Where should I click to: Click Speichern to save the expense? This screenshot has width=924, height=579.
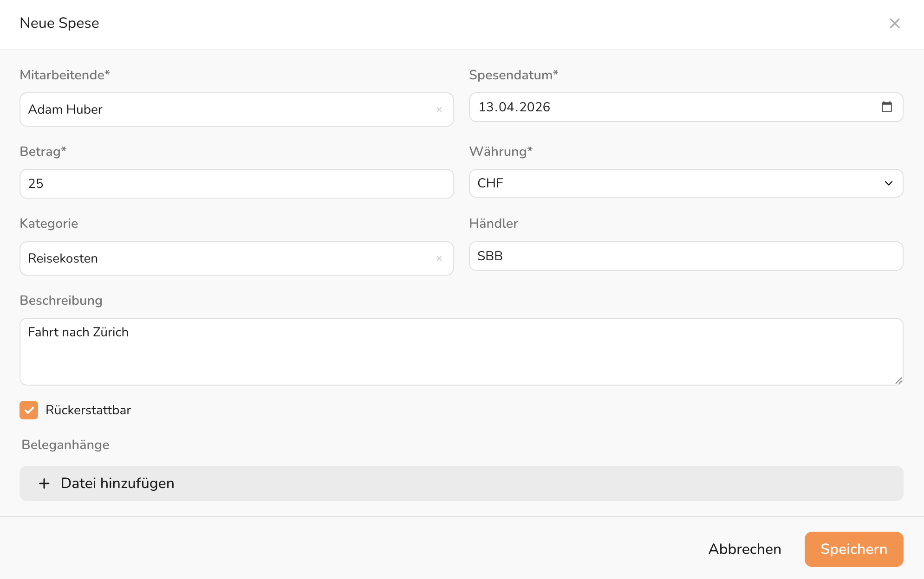pyautogui.click(x=853, y=549)
